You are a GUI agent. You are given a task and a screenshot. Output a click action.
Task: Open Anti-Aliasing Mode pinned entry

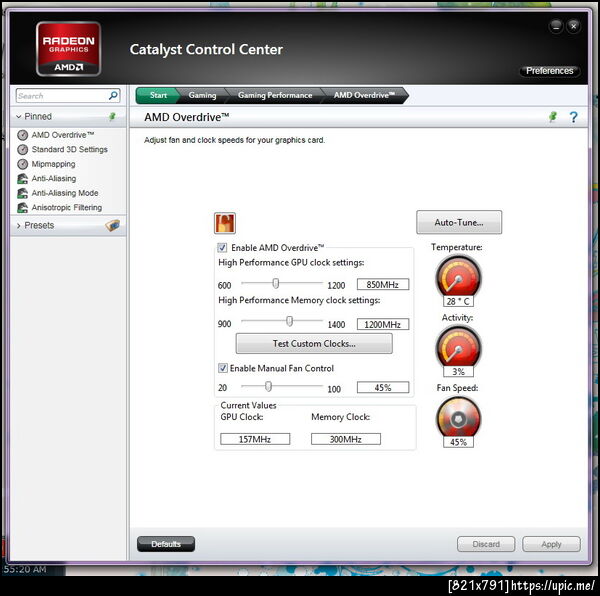[x=65, y=193]
